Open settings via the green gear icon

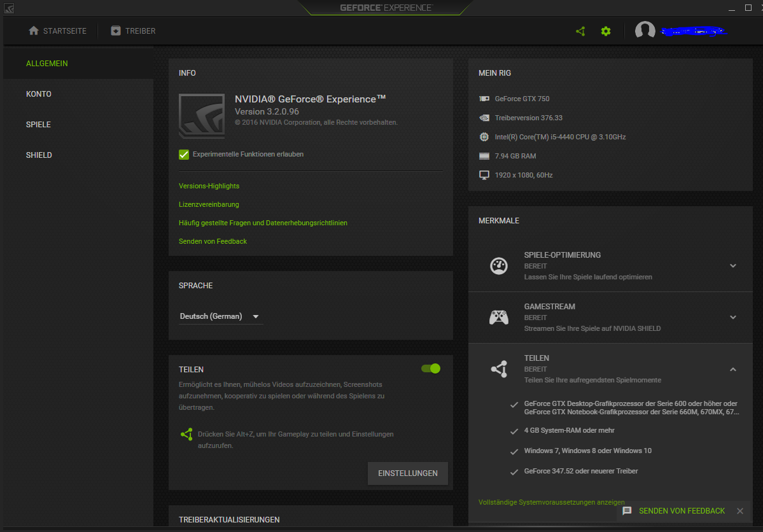(605, 31)
